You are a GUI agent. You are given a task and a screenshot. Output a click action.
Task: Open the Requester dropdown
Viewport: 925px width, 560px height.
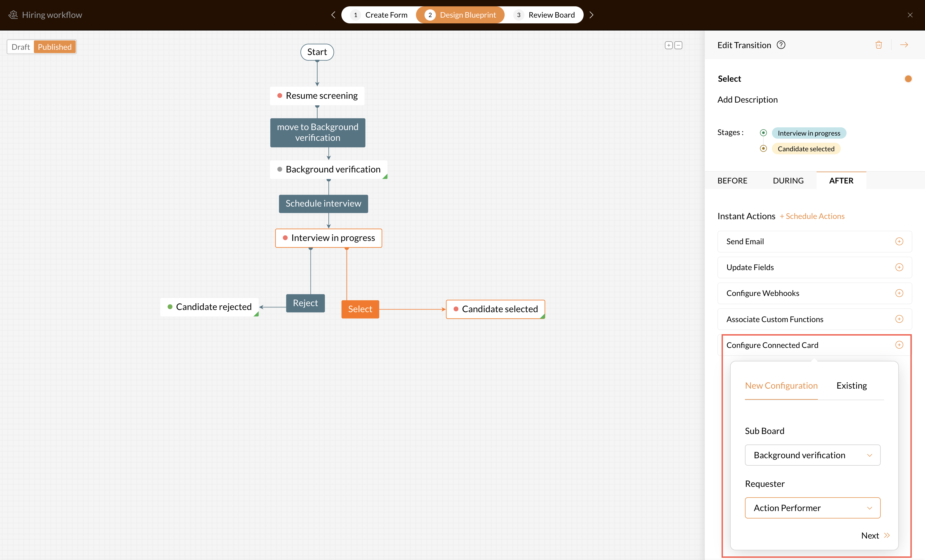(812, 508)
